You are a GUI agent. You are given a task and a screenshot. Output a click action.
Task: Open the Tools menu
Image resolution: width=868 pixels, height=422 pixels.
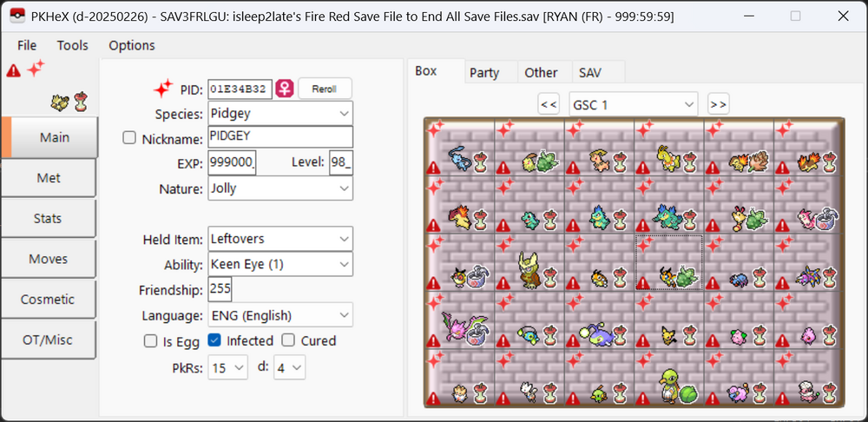tap(73, 45)
